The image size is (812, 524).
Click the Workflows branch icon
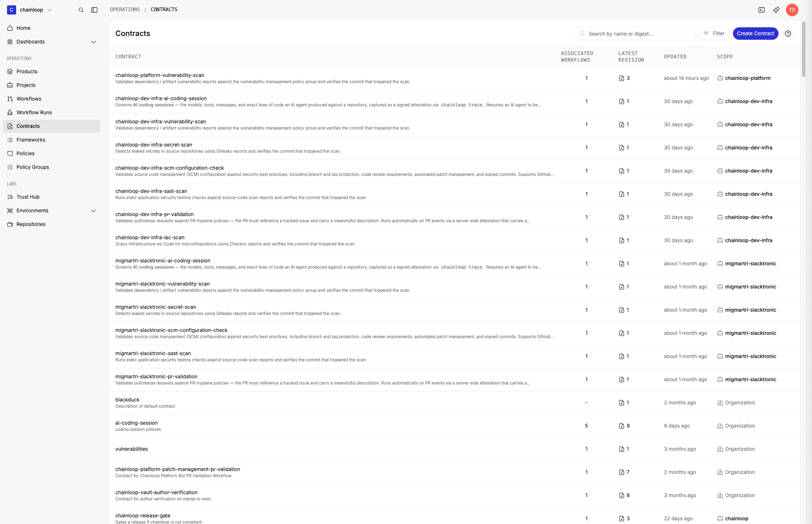coord(10,99)
